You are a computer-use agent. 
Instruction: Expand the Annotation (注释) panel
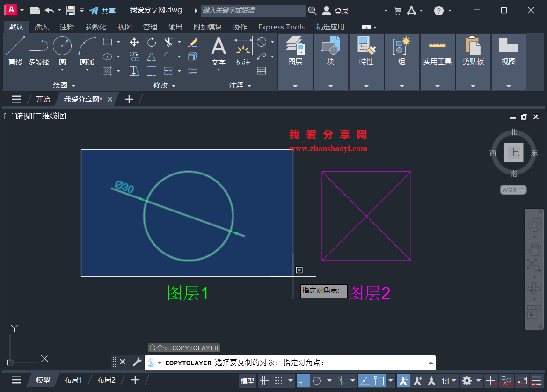241,86
